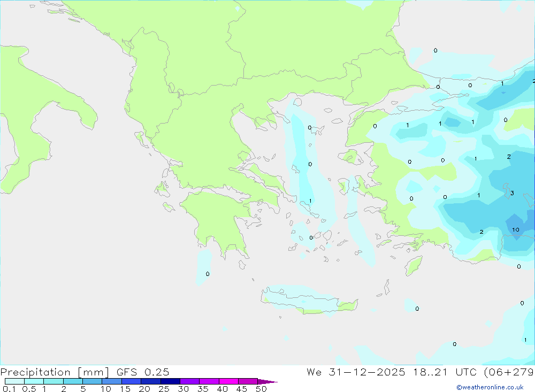Click the lightest 0.1–0.5 mm legend swatch
The height and width of the screenshot is (392, 535).
coord(14,381)
